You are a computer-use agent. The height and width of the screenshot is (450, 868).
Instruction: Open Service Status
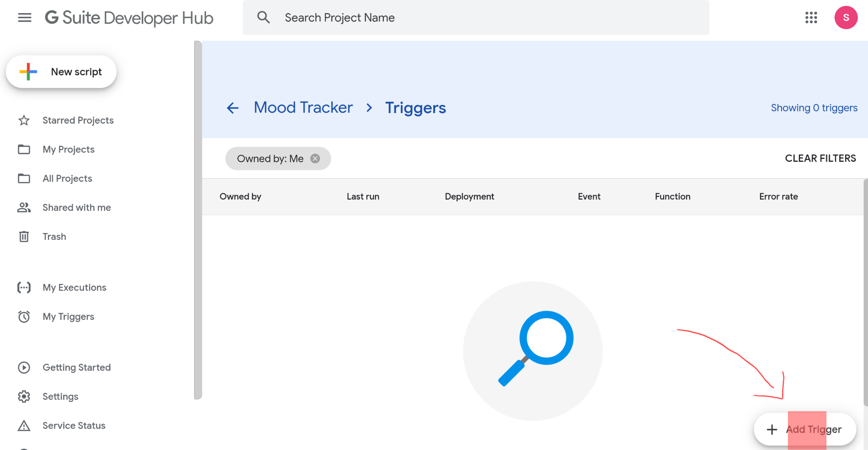[74, 425]
